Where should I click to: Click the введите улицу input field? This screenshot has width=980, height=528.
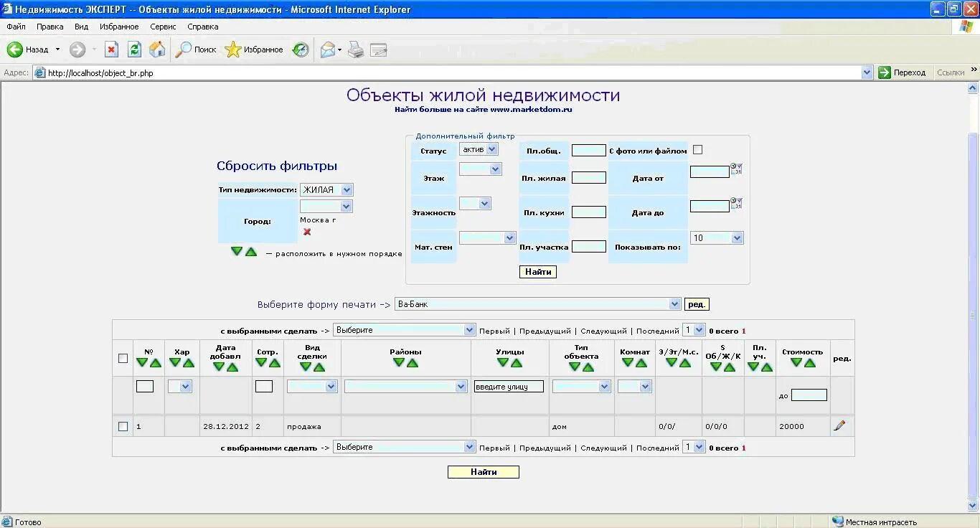(508, 386)
